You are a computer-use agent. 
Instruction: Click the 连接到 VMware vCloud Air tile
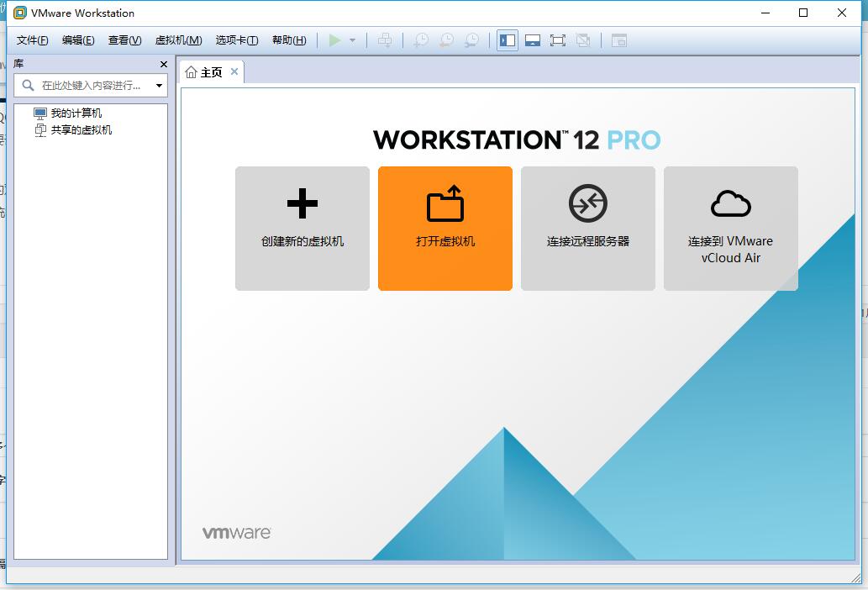tap(731, 229)
